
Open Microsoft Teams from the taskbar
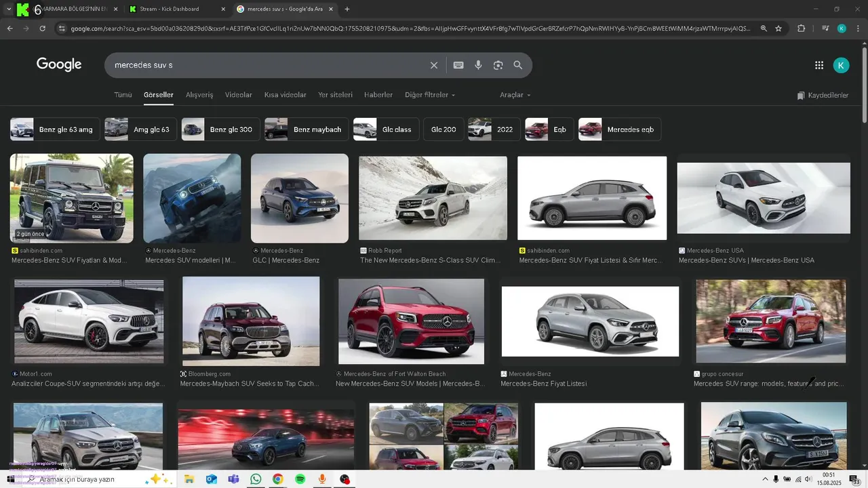233,479
